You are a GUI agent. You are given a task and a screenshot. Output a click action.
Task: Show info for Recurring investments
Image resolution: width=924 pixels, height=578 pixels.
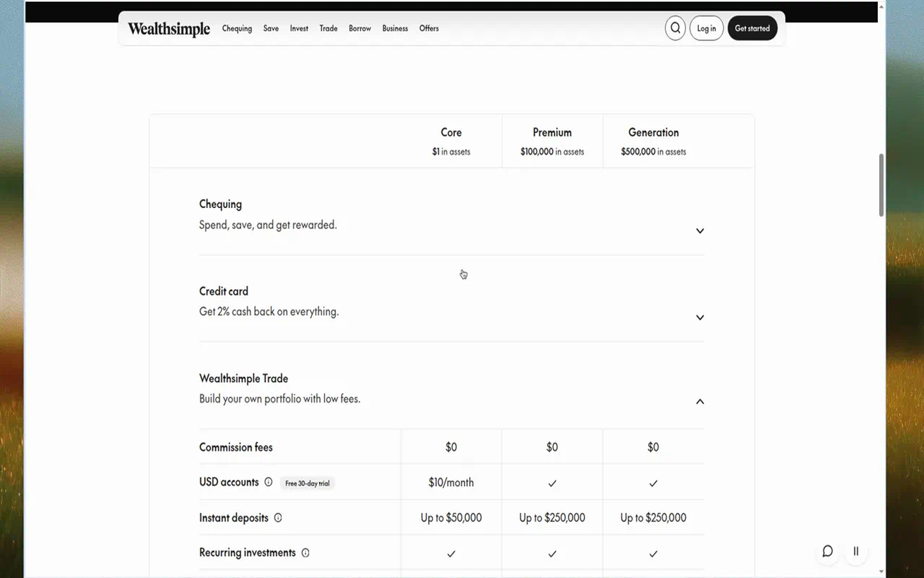coord(305,553)
